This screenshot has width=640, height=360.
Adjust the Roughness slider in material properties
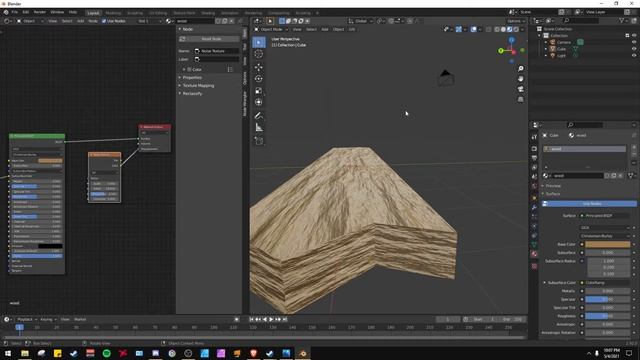tap(608, 316)
